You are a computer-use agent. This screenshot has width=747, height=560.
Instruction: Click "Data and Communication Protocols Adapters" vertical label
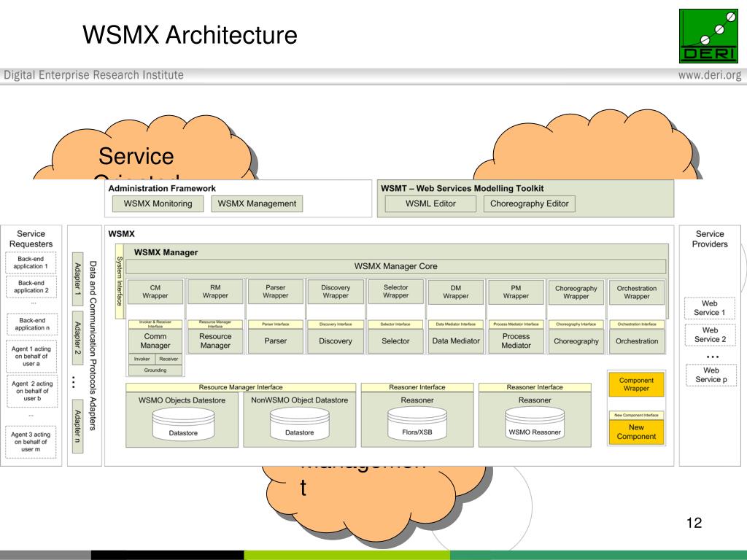pos(93,346)
